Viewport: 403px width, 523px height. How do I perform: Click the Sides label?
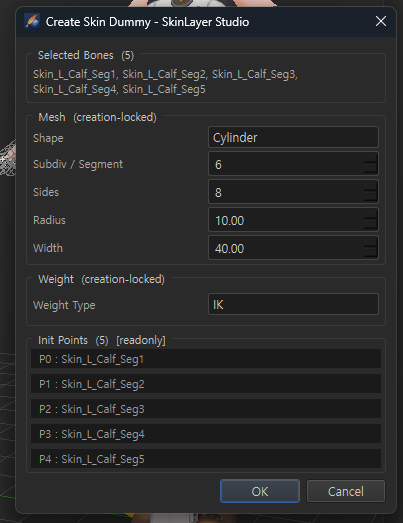pyautogui.click(x=46, y=192)
